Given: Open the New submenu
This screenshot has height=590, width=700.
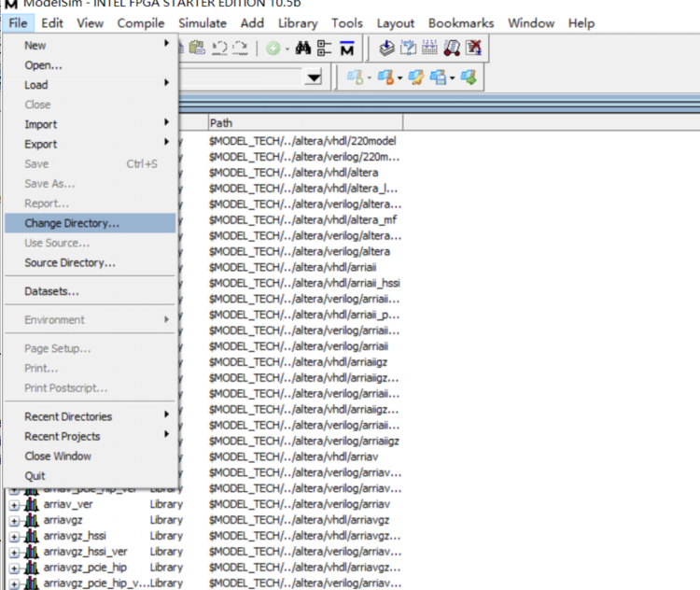Looking at the screenshot, I should pos(91,45).
